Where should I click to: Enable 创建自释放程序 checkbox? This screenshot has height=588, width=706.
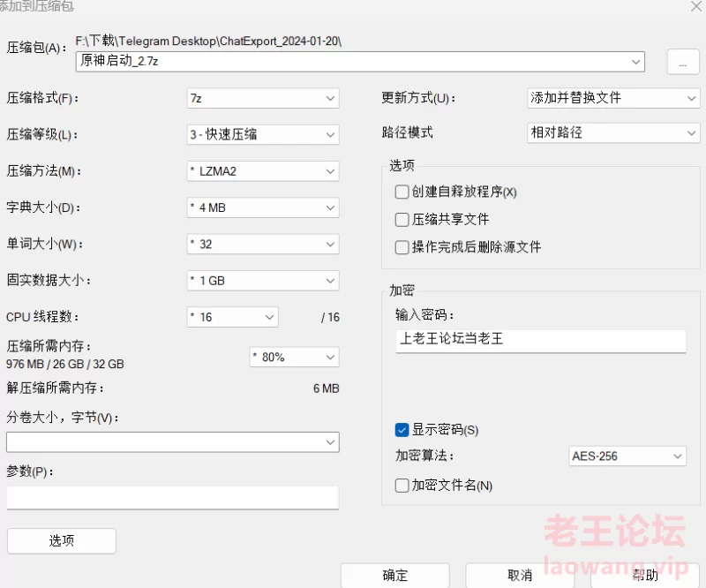[402, 192]
